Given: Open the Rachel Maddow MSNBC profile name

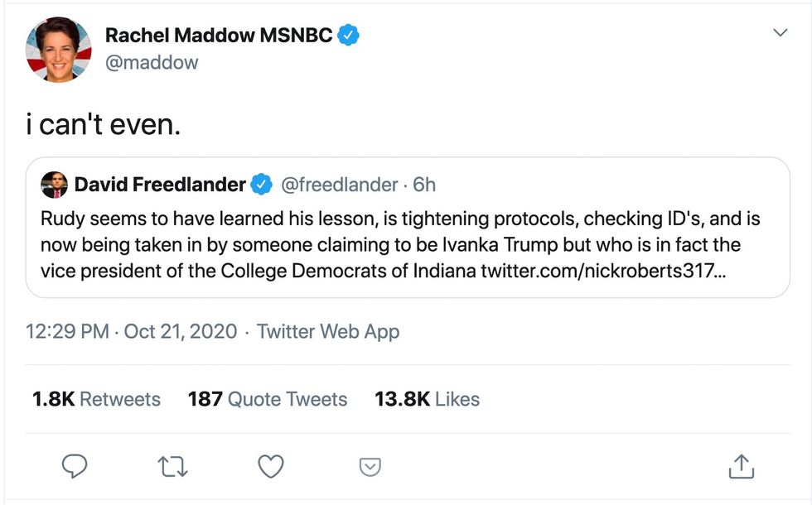Looking at the screenshot, I should click(219, 35).
